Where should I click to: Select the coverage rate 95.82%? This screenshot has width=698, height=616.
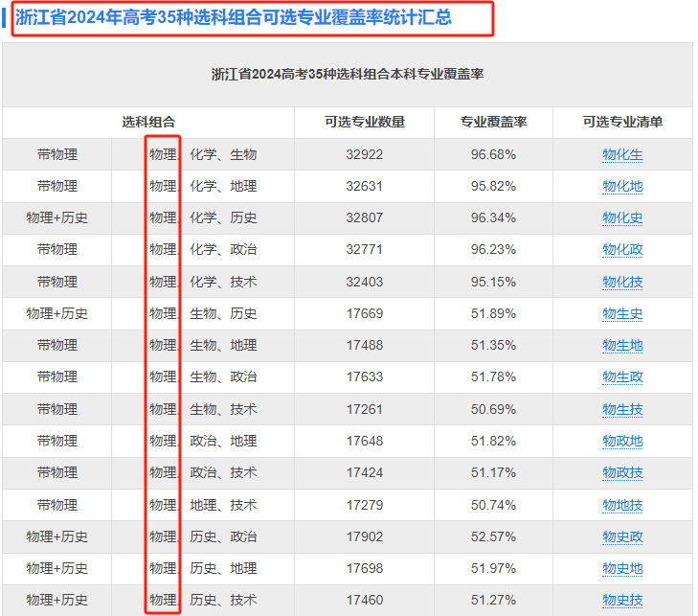(x=493, y=186)
